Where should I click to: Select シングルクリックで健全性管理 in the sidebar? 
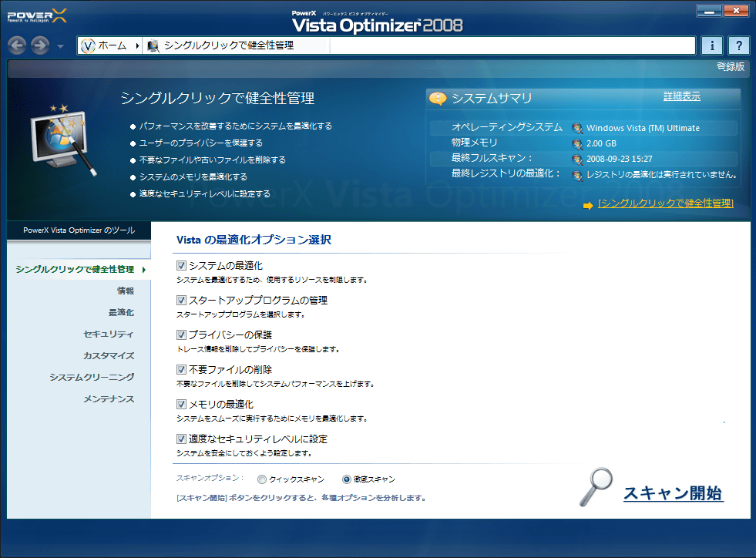[75, 269]
